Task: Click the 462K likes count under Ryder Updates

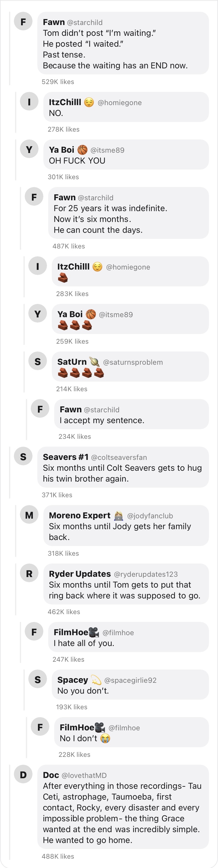Action: 64,612
